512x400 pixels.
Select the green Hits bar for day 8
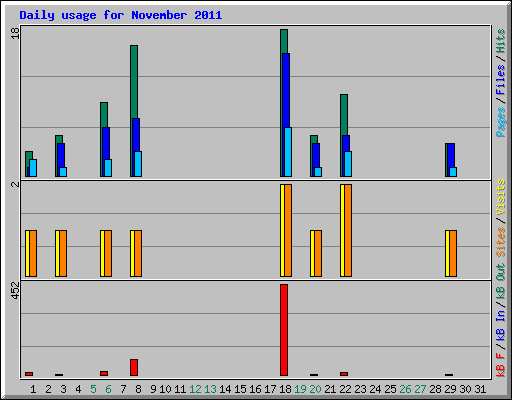[134, 82]
